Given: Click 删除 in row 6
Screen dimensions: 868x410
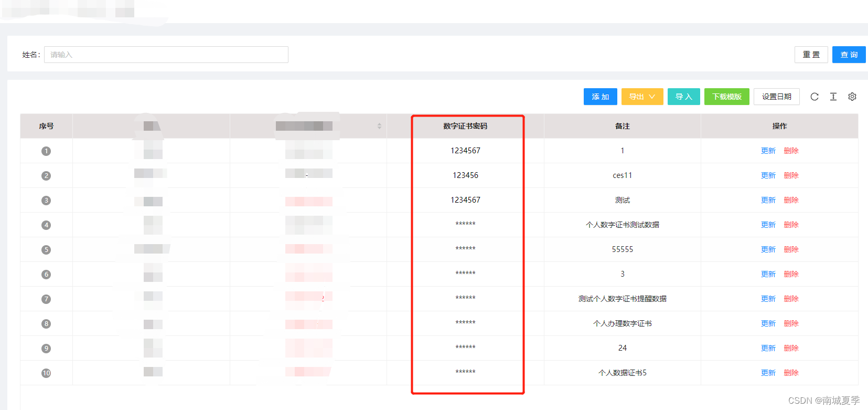Looking at the screenshot, I should (791, 274).
